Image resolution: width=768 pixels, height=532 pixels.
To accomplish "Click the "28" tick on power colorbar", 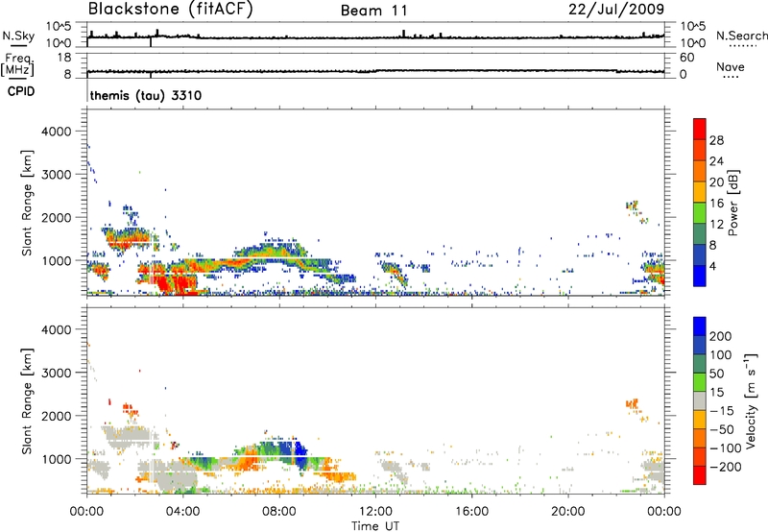I will 716,140.
